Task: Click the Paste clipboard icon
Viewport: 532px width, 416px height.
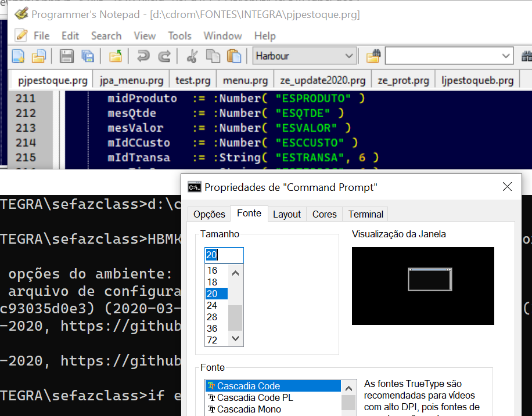Action: 233,56
